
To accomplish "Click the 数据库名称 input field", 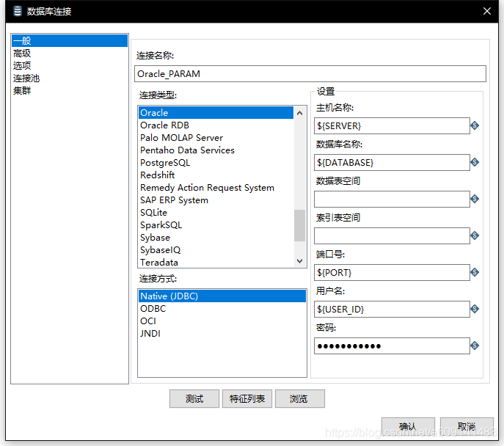I will pos(392,162).
